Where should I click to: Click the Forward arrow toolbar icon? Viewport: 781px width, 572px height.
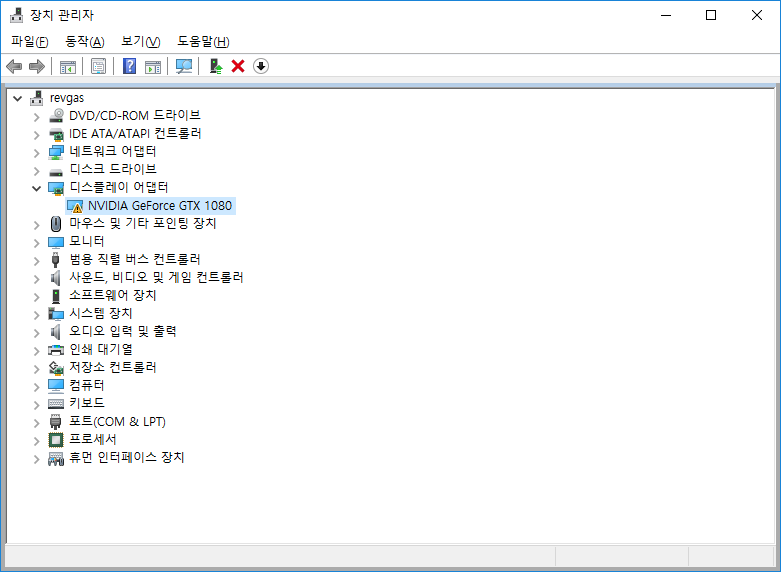(37, 66)
